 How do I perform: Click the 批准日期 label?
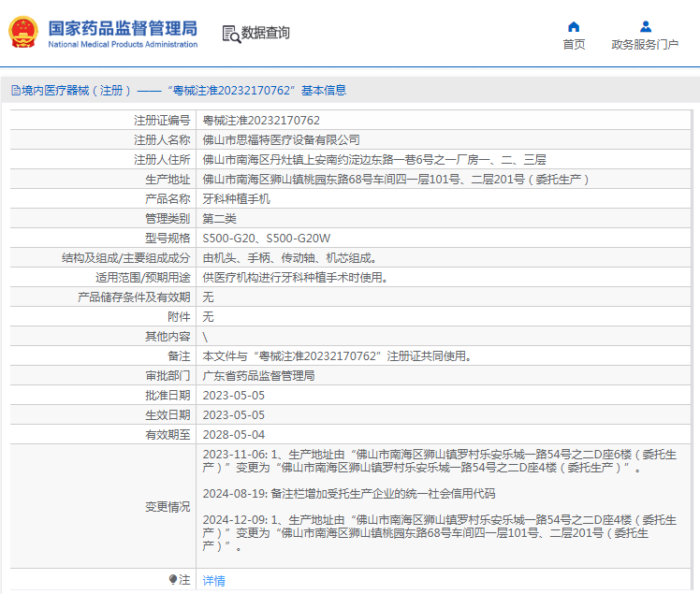(x=168, y=395)
